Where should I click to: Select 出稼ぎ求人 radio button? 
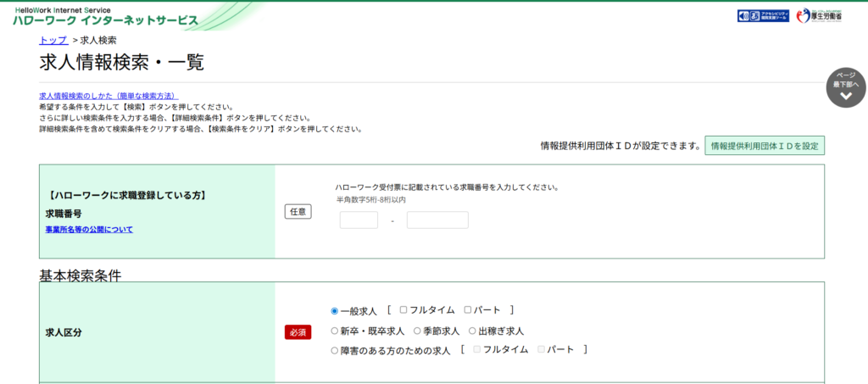pos(472,331)
